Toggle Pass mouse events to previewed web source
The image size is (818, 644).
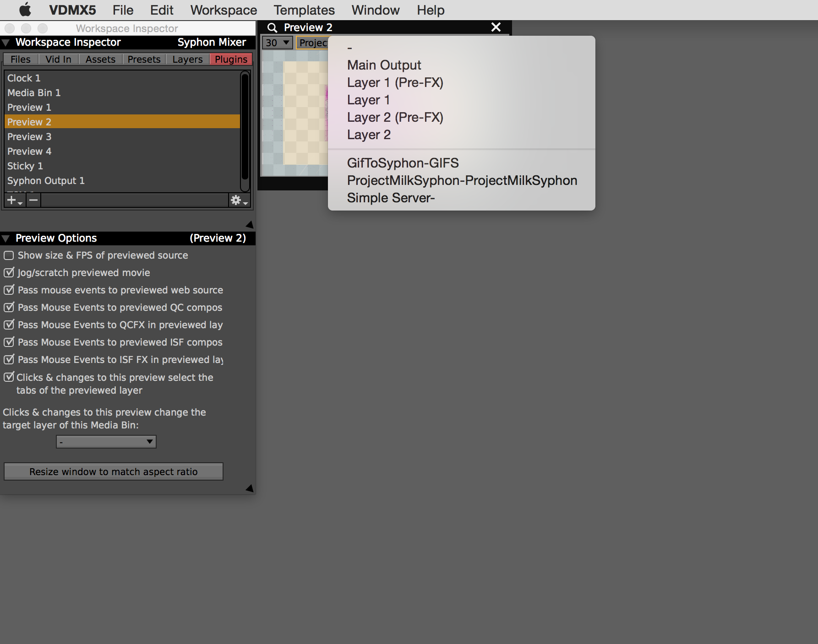pyautogui.click(x=9, y=290)
